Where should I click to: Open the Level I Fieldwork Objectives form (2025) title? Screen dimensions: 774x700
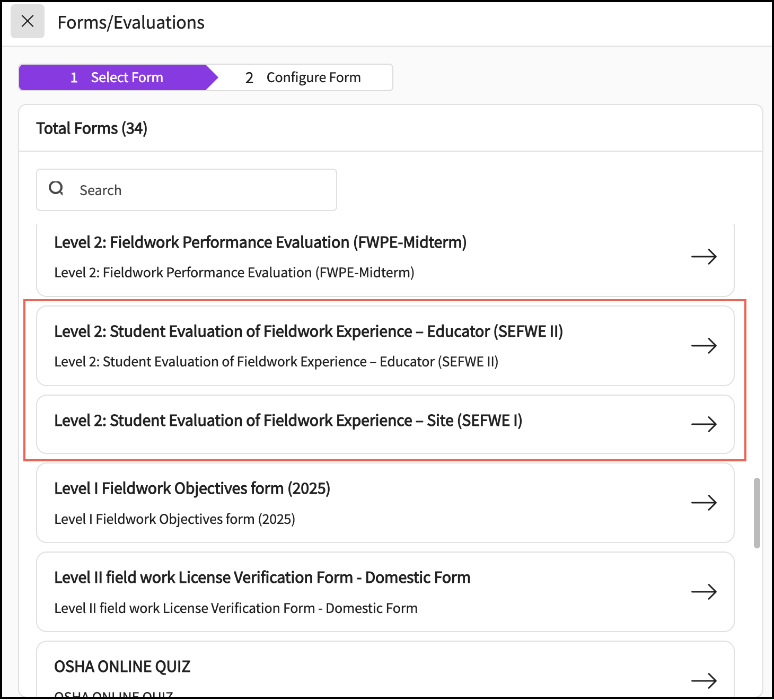(x=192, y=488)
